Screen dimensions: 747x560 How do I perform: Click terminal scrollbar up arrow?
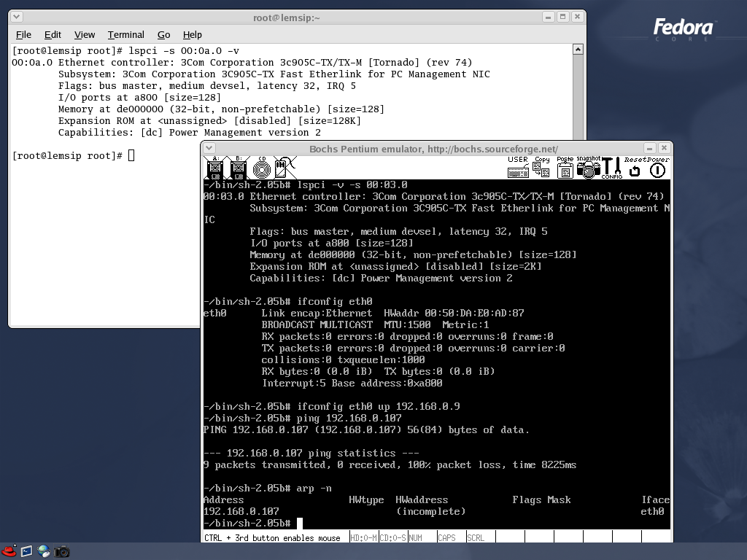click(578, 50)
